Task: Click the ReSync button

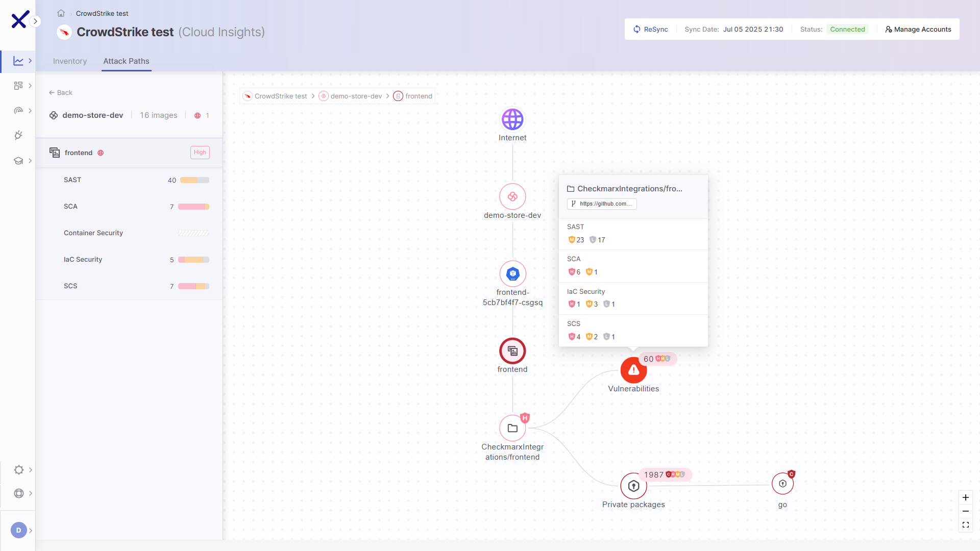Action: 650,29
